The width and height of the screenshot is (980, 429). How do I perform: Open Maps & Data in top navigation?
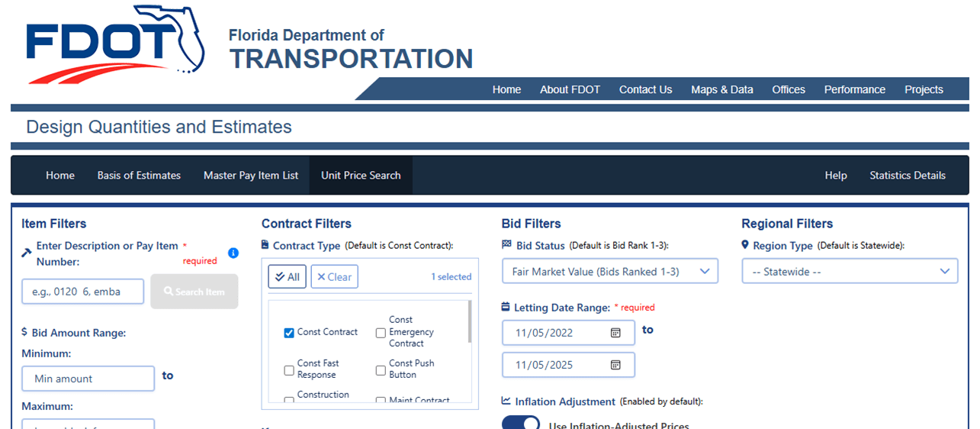(x=721, y=89)
